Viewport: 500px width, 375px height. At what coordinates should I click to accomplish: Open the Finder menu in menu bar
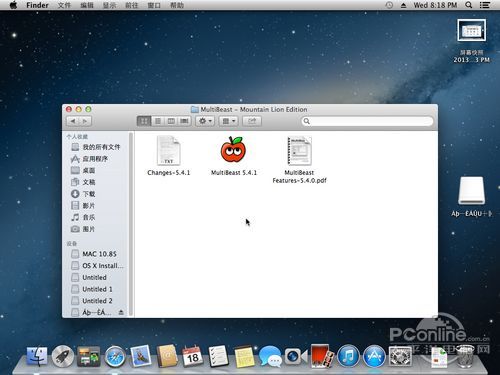[37, 5]
